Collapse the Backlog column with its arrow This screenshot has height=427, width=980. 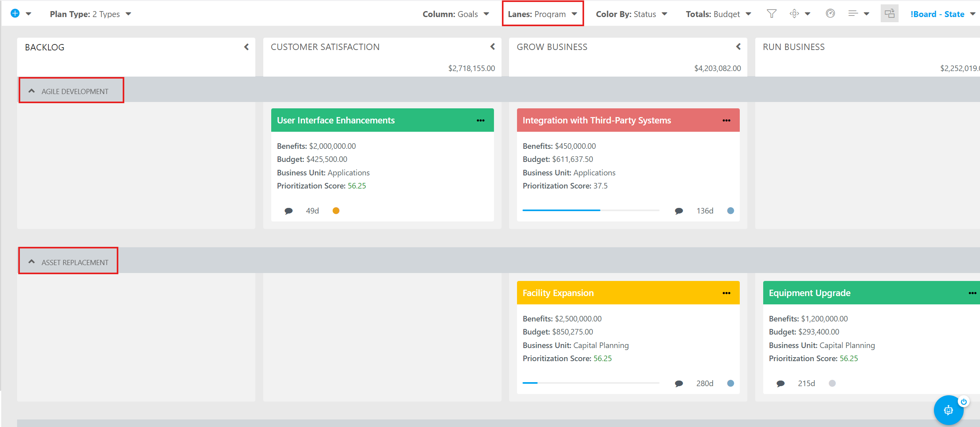pos(246,47)
